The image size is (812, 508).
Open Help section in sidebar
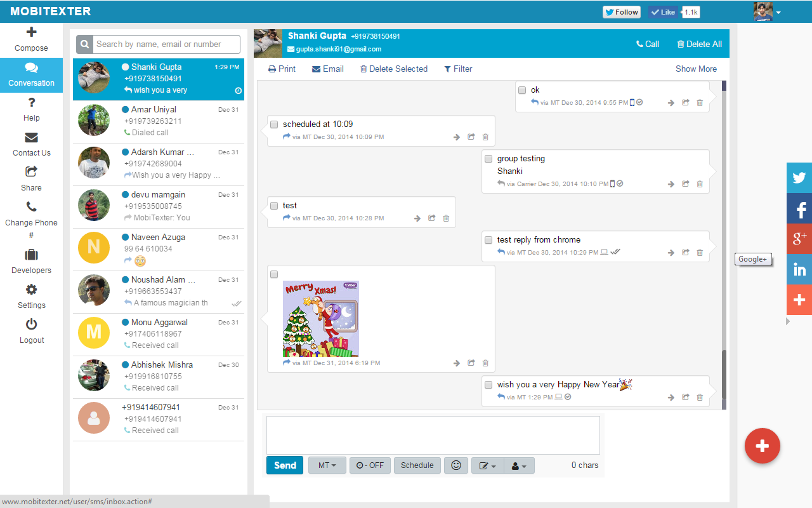[x=31, y=109]
